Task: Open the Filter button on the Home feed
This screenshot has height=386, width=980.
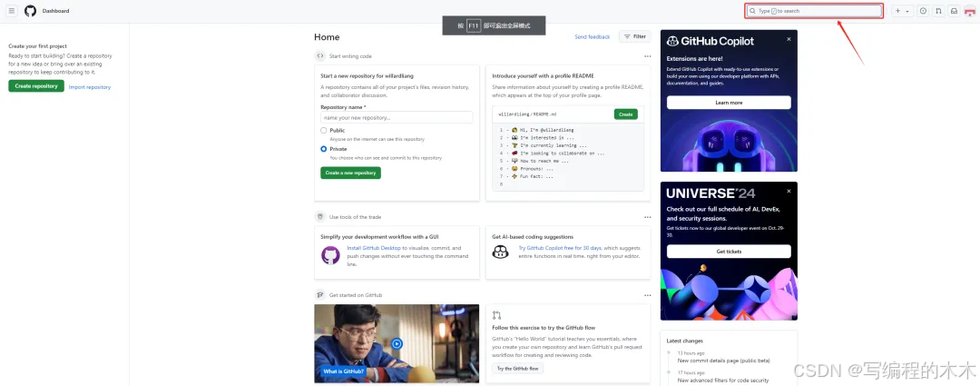Action: pyautogui.click(x=634, y=37)
